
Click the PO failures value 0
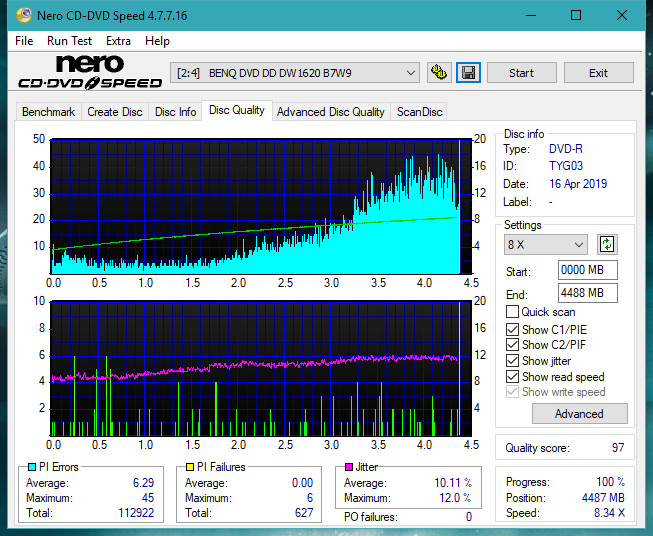[x=469, y=517]
